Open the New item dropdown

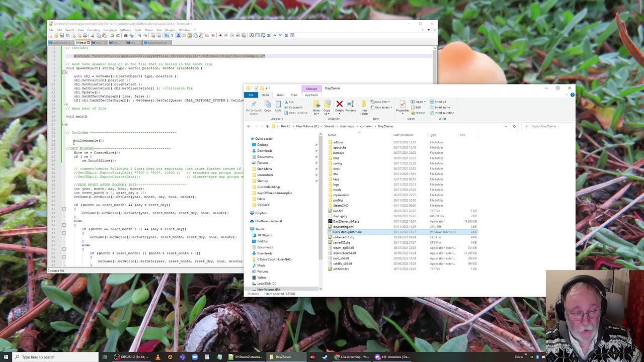[380, 102]
